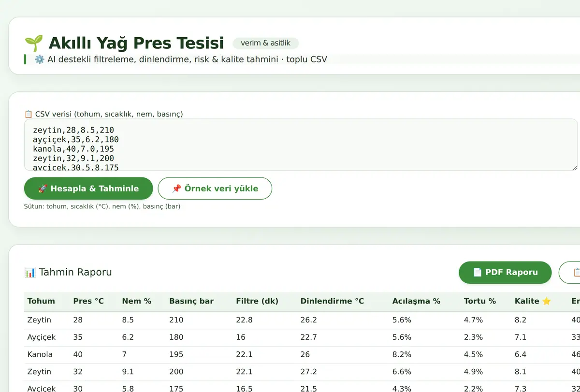
Task: Click pressure value 195 in Kanola row
Action: click(x=176, y=354)
